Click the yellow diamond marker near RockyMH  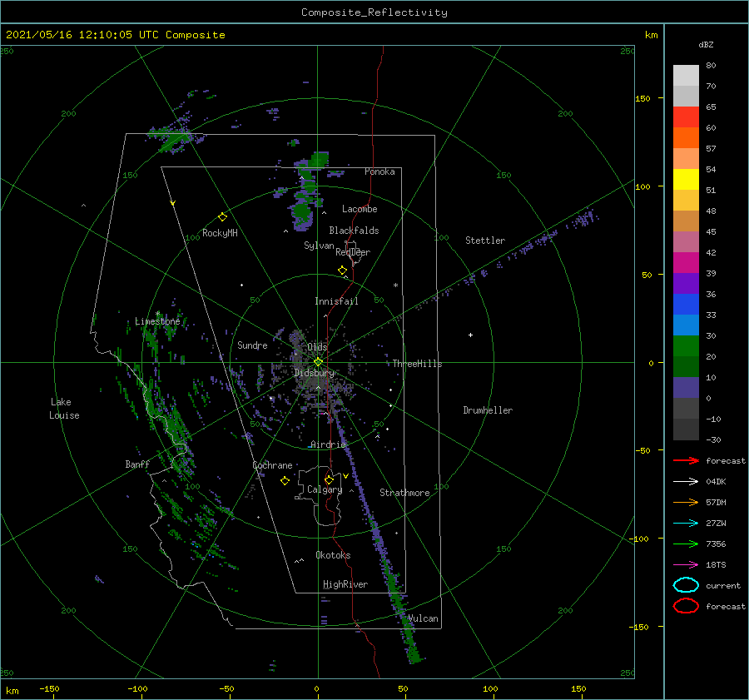coord(222,217)
